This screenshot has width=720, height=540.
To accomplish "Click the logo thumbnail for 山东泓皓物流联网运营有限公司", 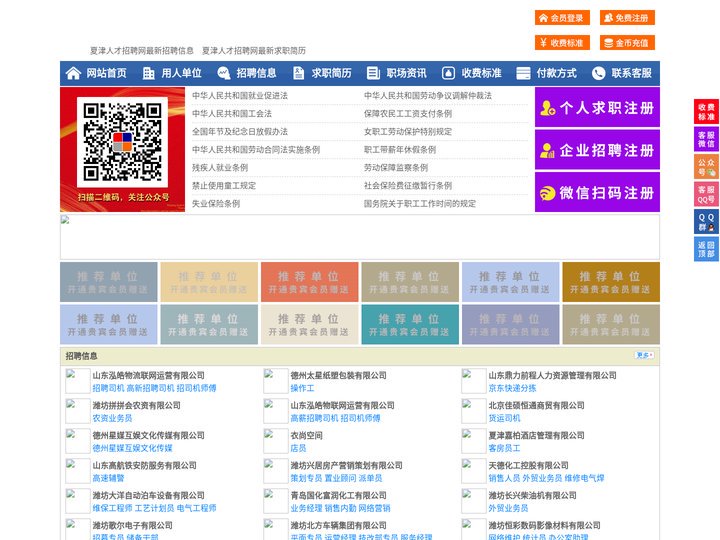I will [78, 381].
